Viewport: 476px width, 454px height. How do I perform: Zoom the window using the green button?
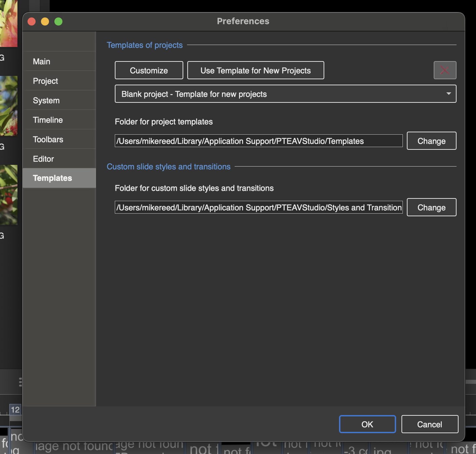[x=58, y=21]
